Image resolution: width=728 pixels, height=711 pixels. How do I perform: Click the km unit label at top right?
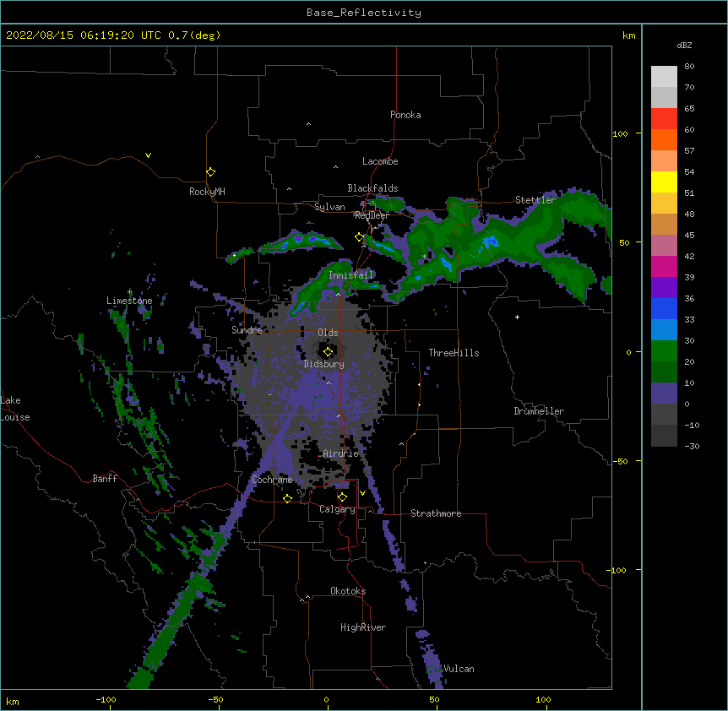click(629, 35)
